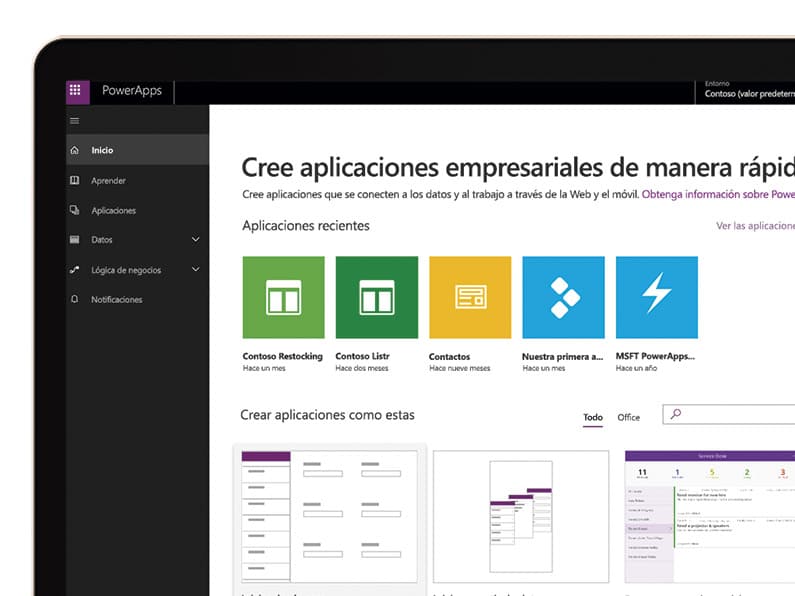This screenshot has width=795, height=596.
Task: Select the Service Desk template thumbnail
Action: tap(710, 516)
